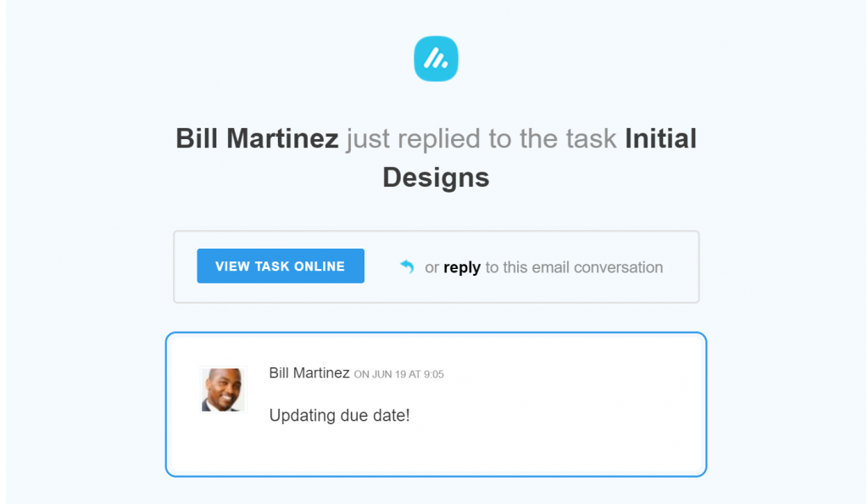Click the blue reply arrow icon

tap(407, 267)
